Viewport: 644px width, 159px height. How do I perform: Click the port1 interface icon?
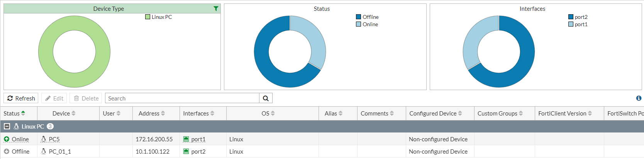click(186, 139)
